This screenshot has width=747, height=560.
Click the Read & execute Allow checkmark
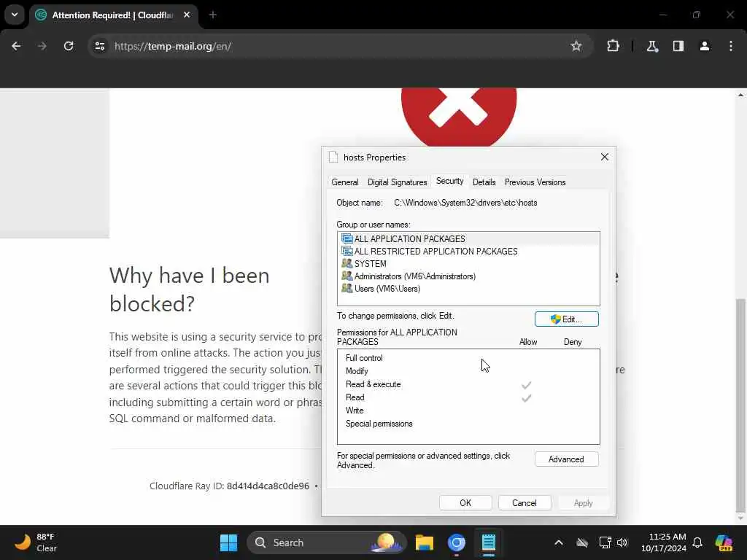tap(526, 385)
